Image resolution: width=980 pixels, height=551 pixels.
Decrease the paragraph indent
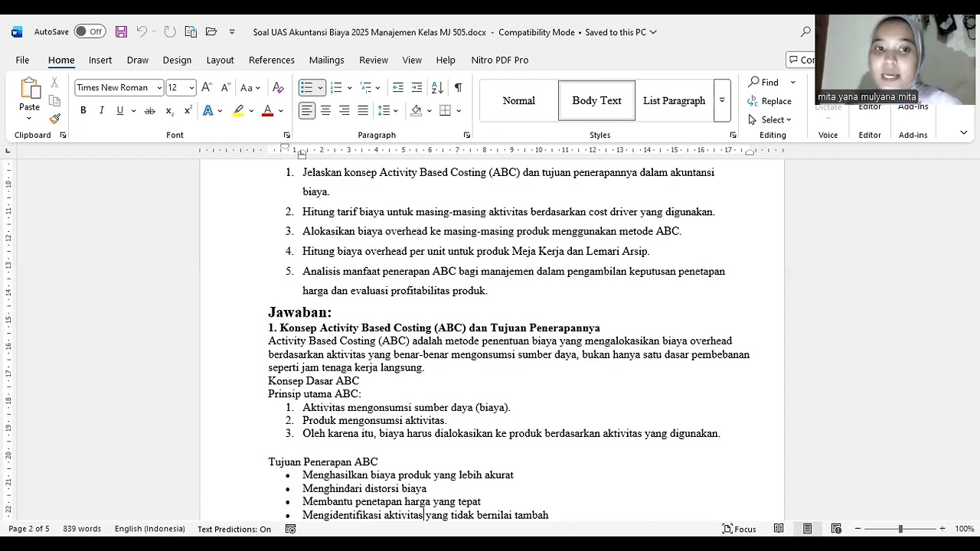coord(397,88)
